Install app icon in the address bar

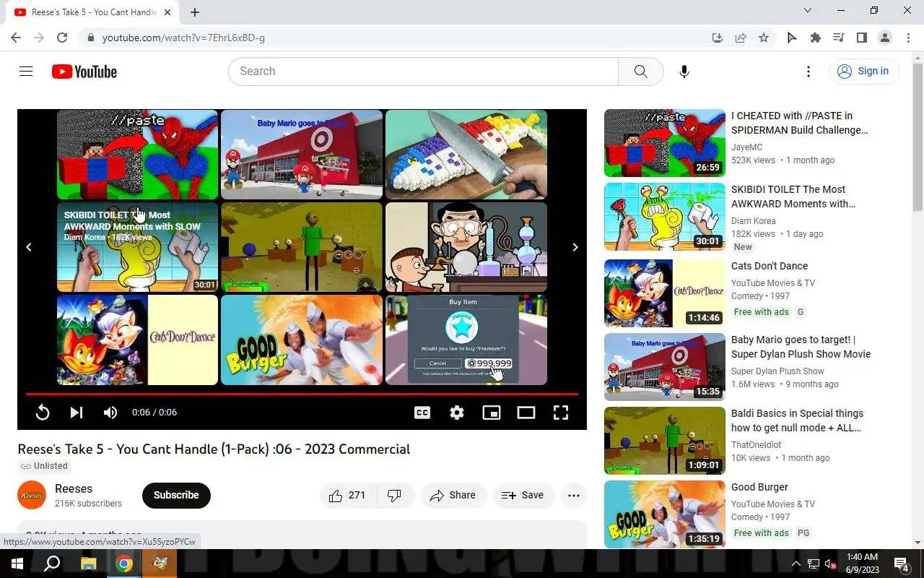tap(717, 38)
